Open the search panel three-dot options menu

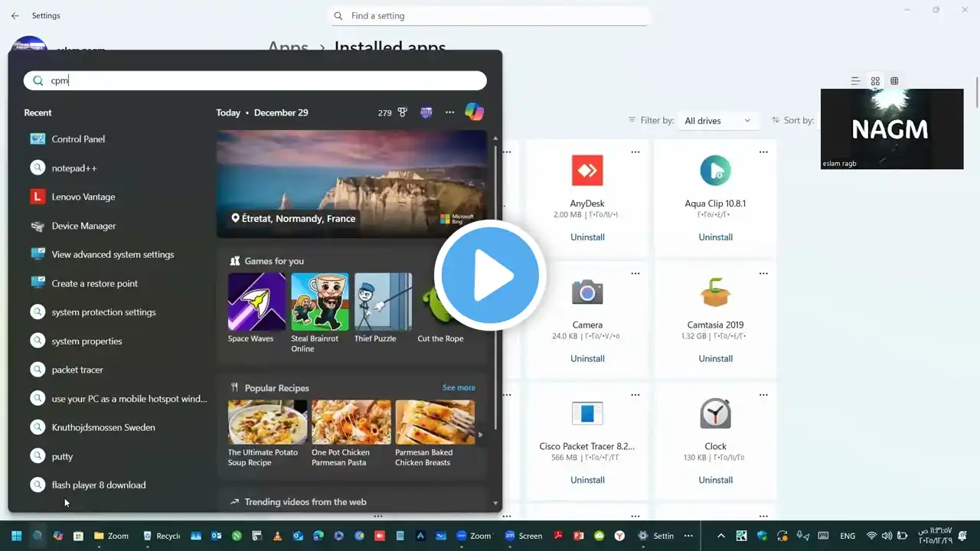pyautogui.click(x=450, y=112)
